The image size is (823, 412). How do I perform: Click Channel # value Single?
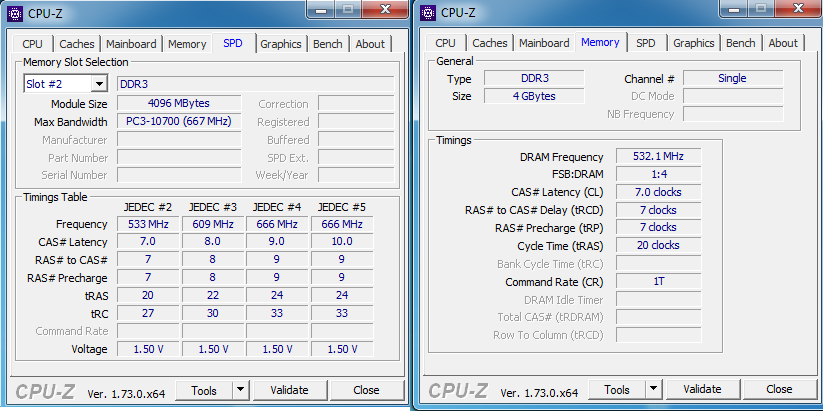coord(733,78)
